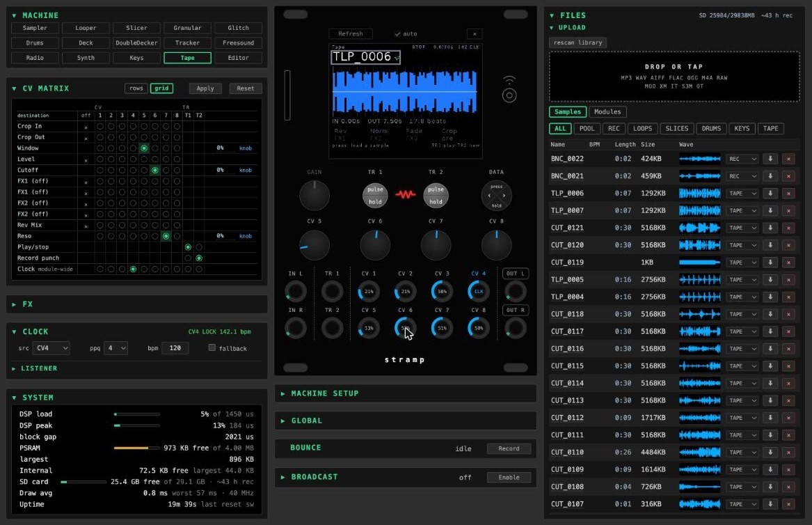Image resolution: width=812 pixels, height=525 pixels.
Task: Click the CV 7 jack showing 51%
Action: [442, 328]
